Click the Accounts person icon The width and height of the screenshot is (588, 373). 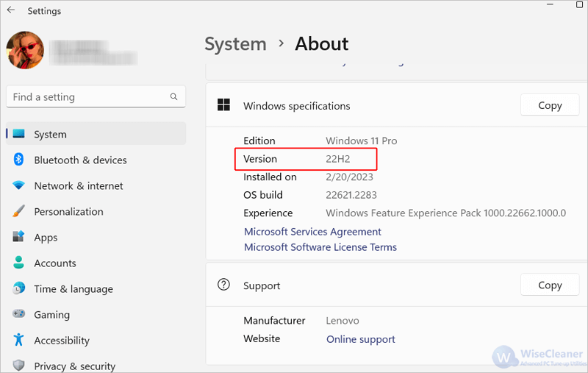(18, 263)
